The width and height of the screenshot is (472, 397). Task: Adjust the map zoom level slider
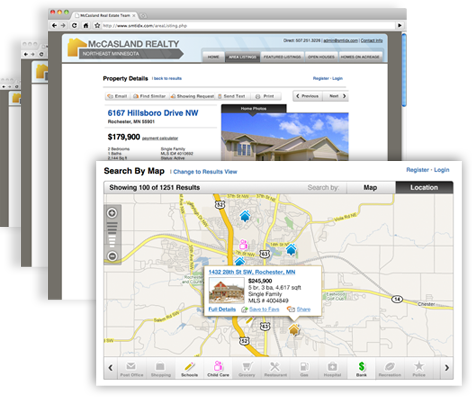click(x=112, y=234)
